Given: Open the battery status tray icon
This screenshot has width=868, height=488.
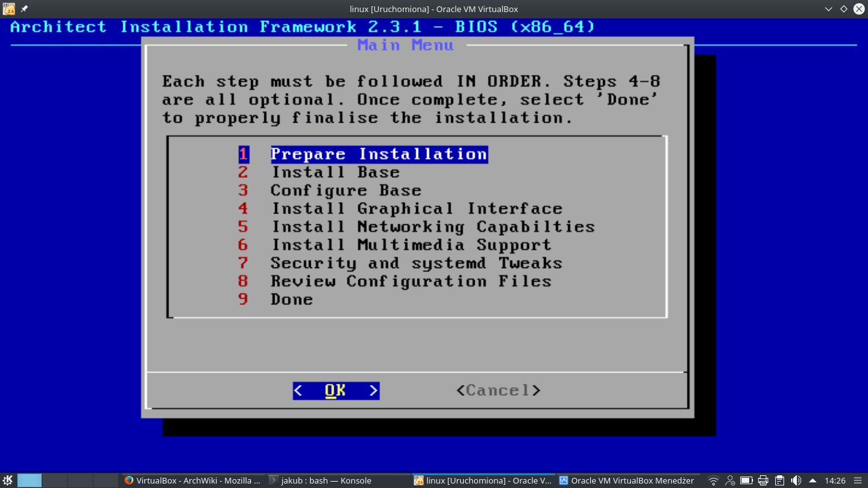Looking at the screenshot, I should tap(747, 480).
